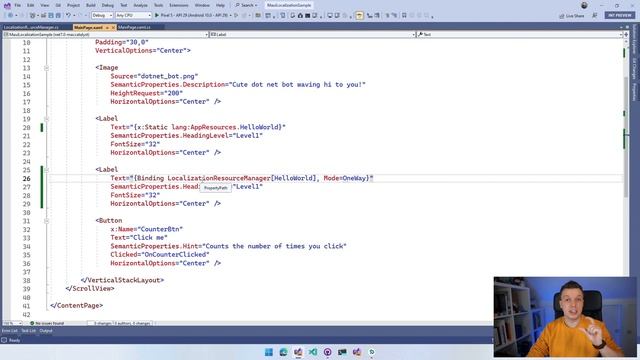Collapse the Button element at line 31
Viewport: 640px width, 360px height.
coord(46,221)
